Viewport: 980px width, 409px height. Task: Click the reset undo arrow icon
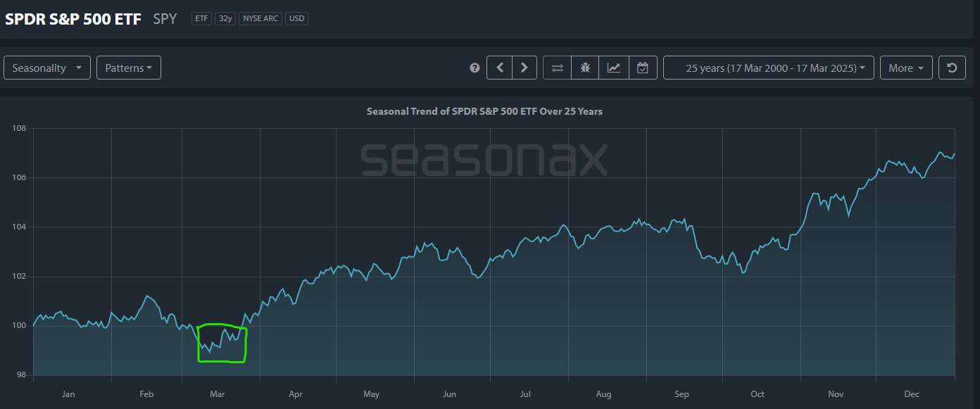952,68
